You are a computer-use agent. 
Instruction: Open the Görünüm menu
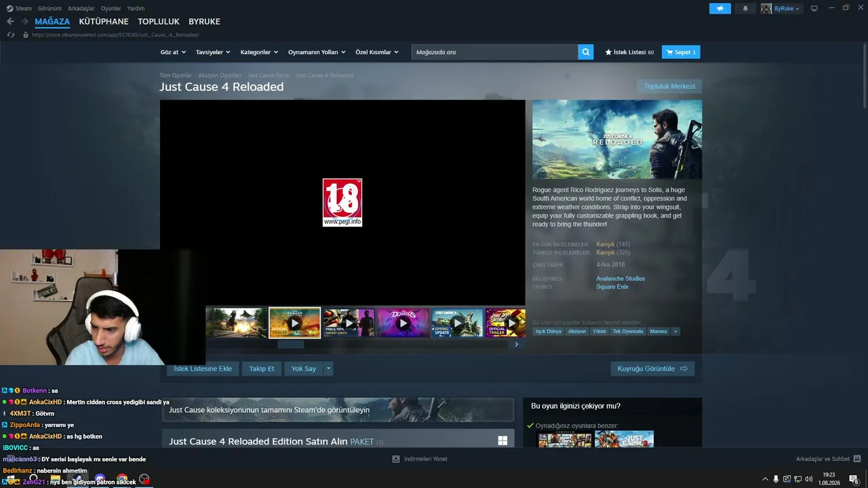50,8
